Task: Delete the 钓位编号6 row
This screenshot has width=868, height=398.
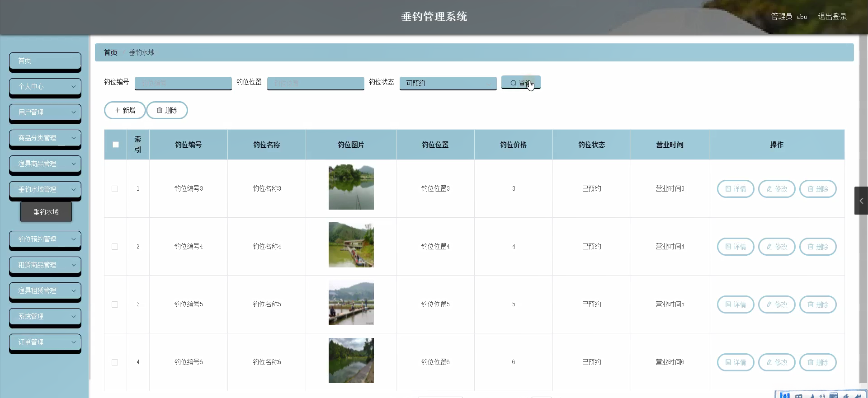Action: pos(818,362)
